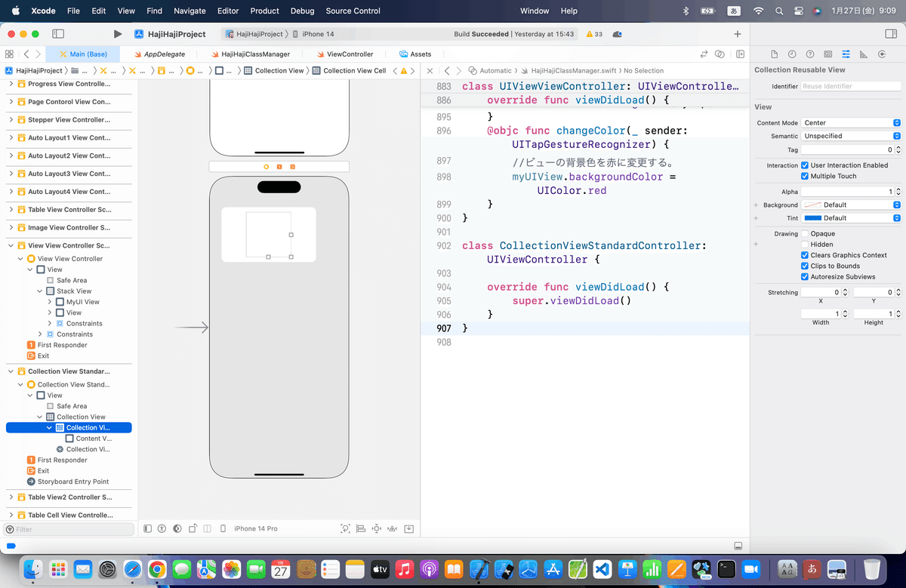Click the Background color well
906x588 pixels.
(x=812, y=205)
